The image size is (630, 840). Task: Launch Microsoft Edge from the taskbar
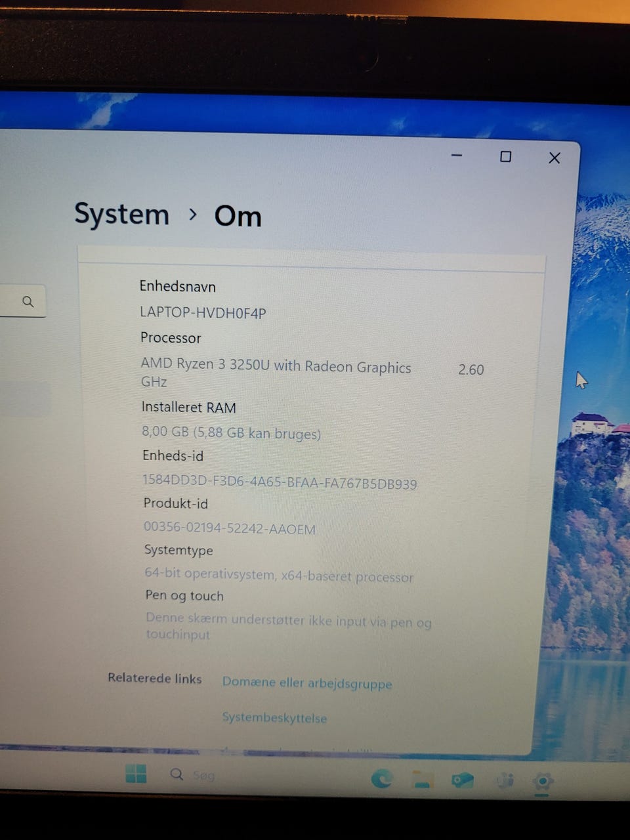(x=382, y=779)
